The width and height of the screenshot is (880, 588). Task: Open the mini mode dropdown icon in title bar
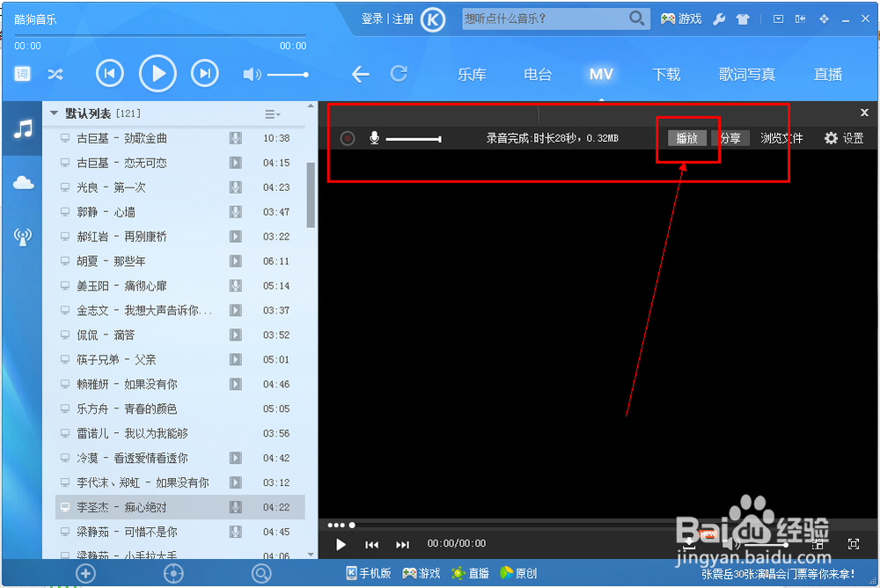[779, 19]
